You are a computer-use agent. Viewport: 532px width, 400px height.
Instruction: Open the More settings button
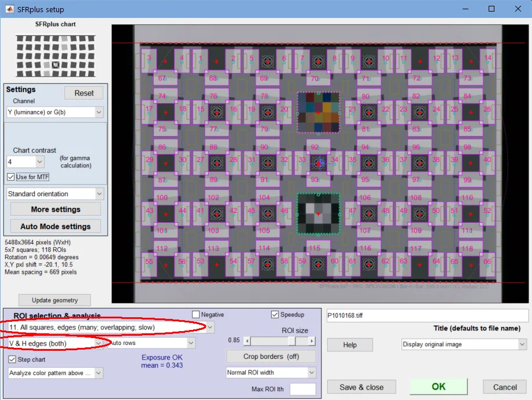[x=56, y=209]
